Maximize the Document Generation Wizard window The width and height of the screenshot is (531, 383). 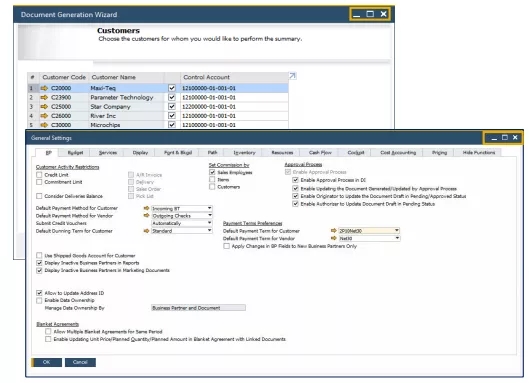[x=370, y=14]
